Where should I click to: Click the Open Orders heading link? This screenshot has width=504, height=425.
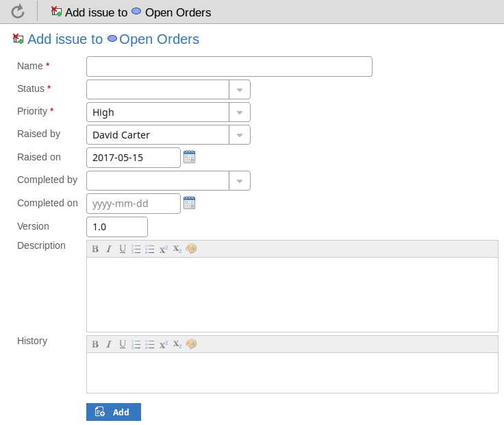159,39
